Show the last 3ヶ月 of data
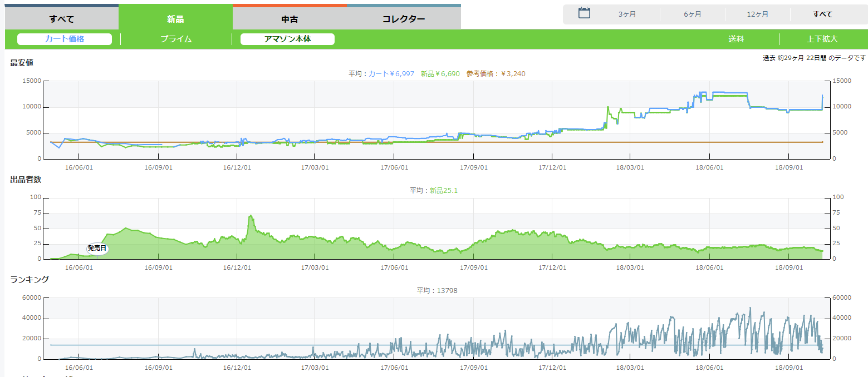Image resolution: width=868 pixels, height=377 pixels. point(627,14)
